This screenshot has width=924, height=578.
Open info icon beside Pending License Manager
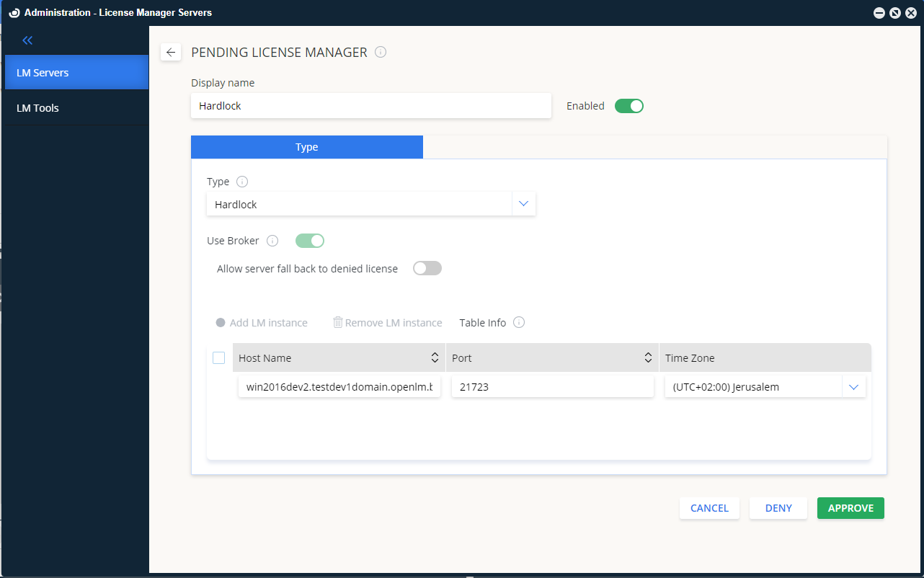381,52
